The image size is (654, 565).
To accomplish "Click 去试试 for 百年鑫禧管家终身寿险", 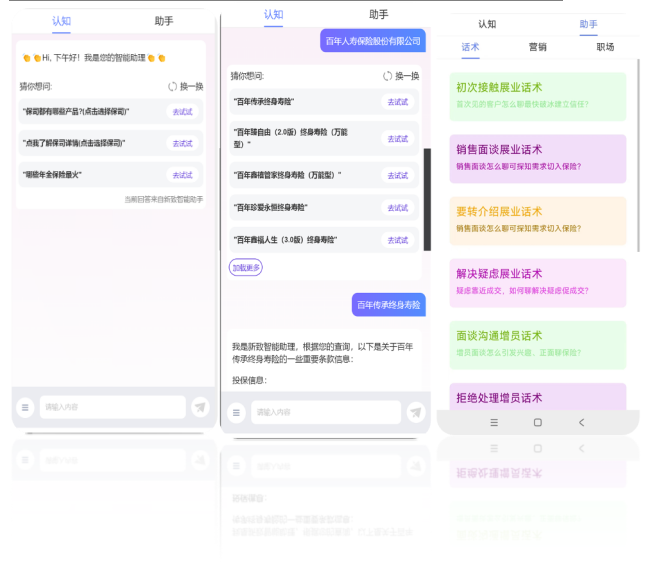I will pyautogui.click(x=398, y=176).
